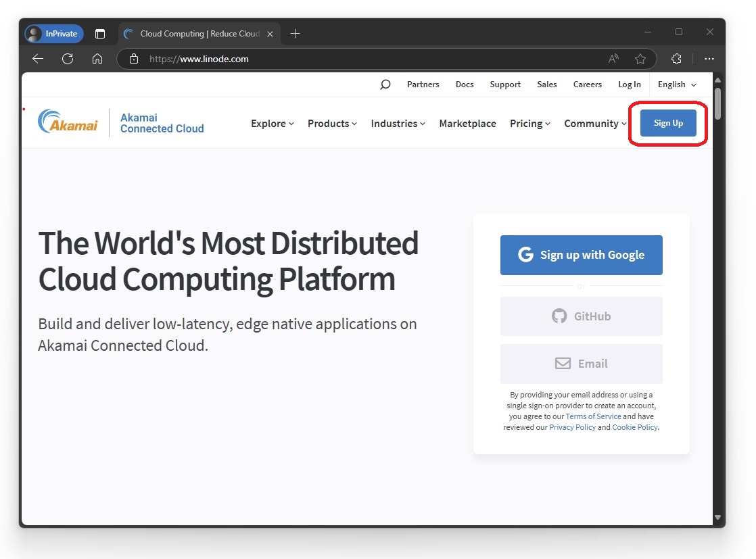Expand the Pricing menu

pyautogui.click(x=530, y=124)
